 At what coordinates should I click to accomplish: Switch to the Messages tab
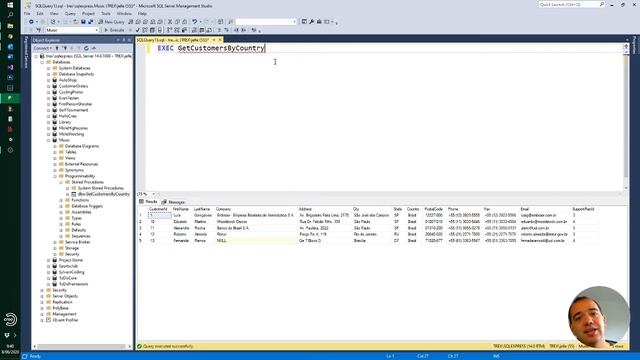click(x=173, y=202)
